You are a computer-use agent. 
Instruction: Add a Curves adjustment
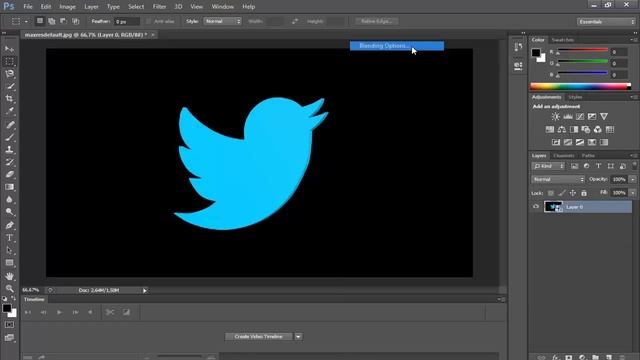click(x=580, y=117)
